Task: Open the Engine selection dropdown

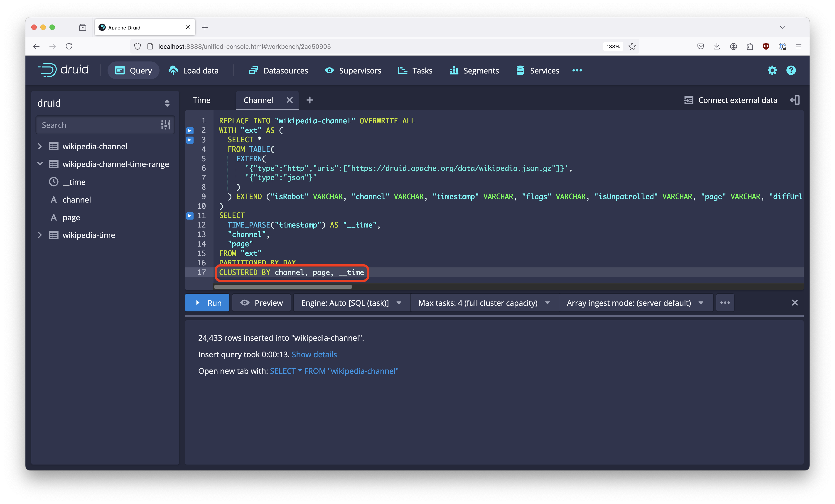Action: 399,302
